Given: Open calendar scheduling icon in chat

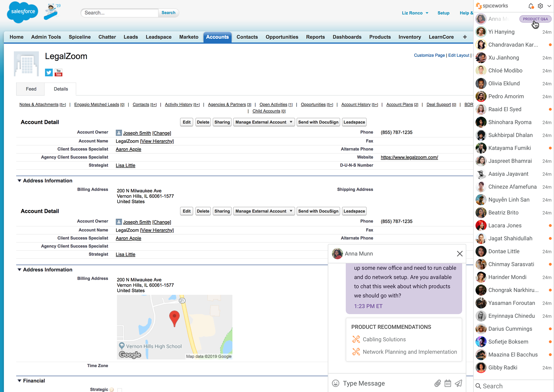Looking at the screenshot, I should tap(448, 383).
